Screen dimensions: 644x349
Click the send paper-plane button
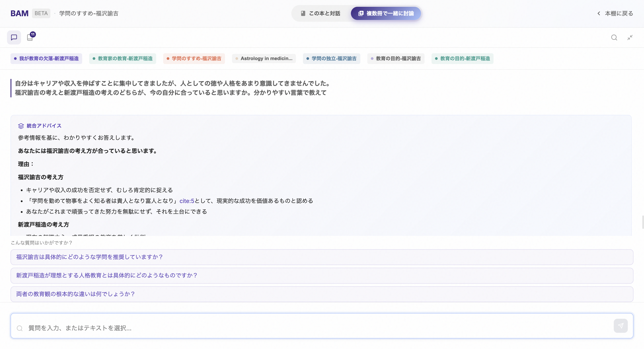(621, 326)
